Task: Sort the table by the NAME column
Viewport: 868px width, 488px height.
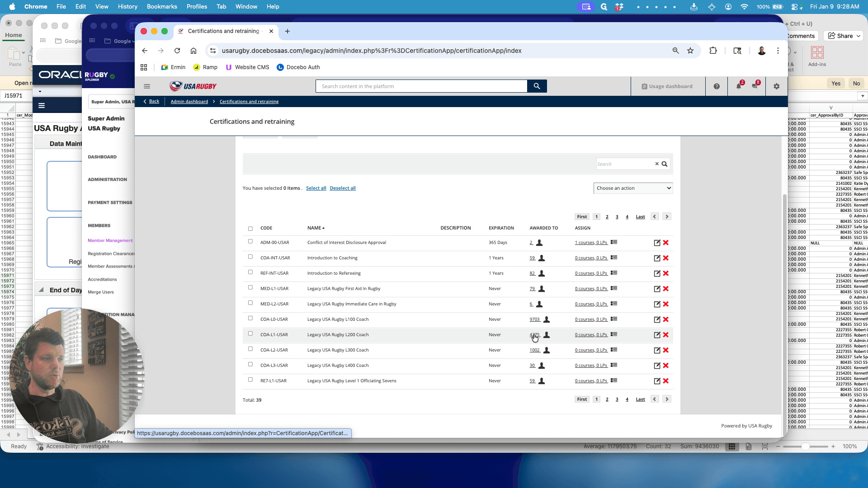Action: click(x=316, y=228)
